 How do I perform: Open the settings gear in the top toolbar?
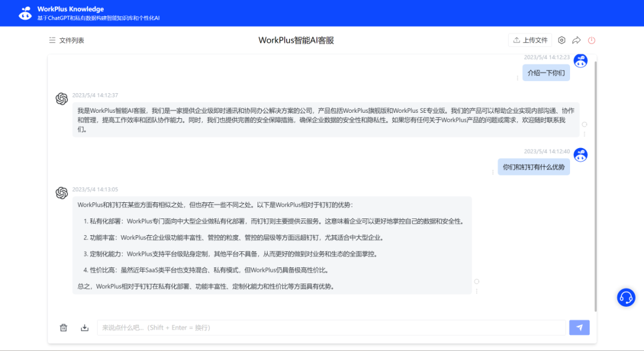(x=561, y=40)
